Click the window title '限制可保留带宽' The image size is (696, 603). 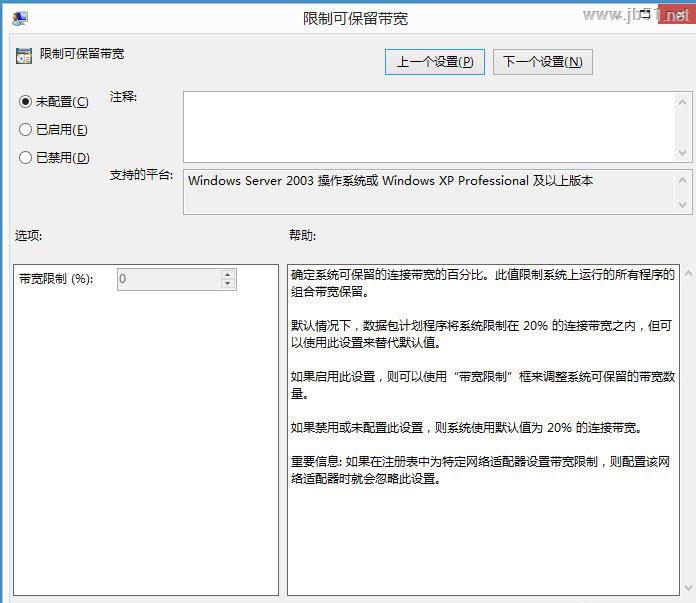click(355, 19)
